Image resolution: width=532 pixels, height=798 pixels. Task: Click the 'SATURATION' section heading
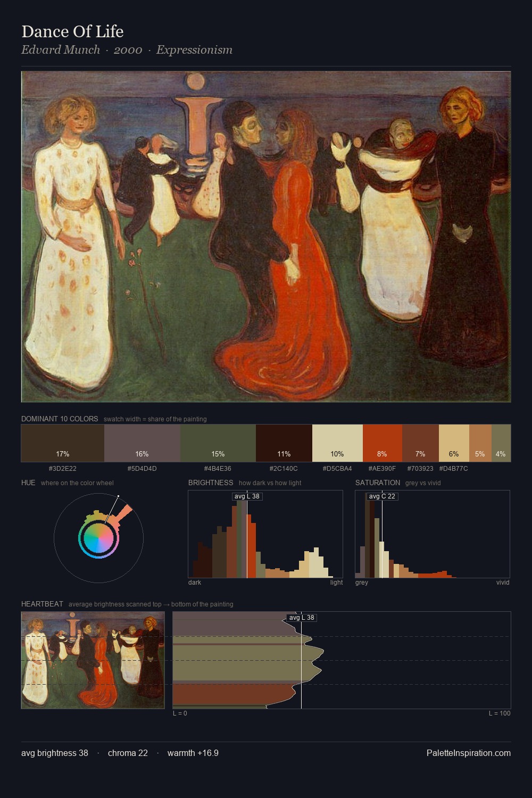(378, 483)
